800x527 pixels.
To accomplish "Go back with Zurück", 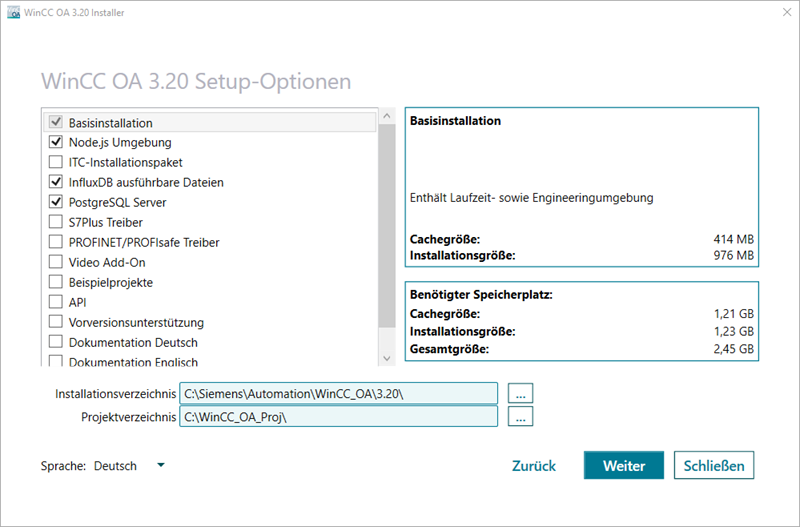I will [x=534, y=466].
